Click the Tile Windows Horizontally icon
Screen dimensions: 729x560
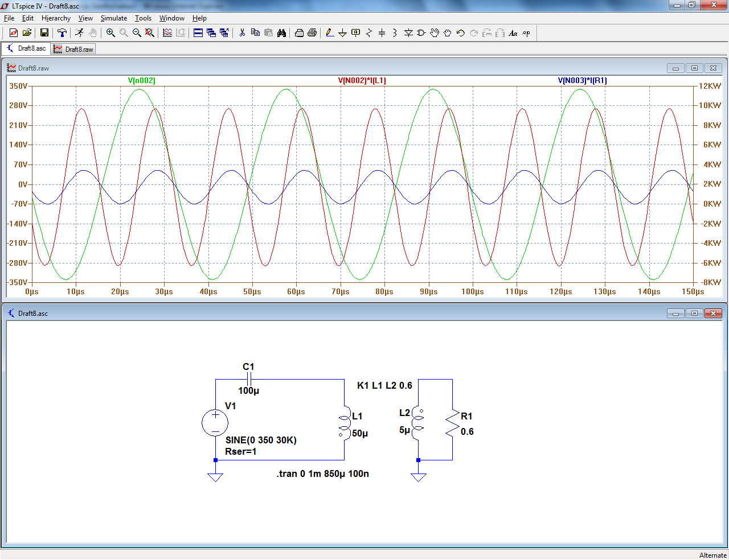[198, 33]
